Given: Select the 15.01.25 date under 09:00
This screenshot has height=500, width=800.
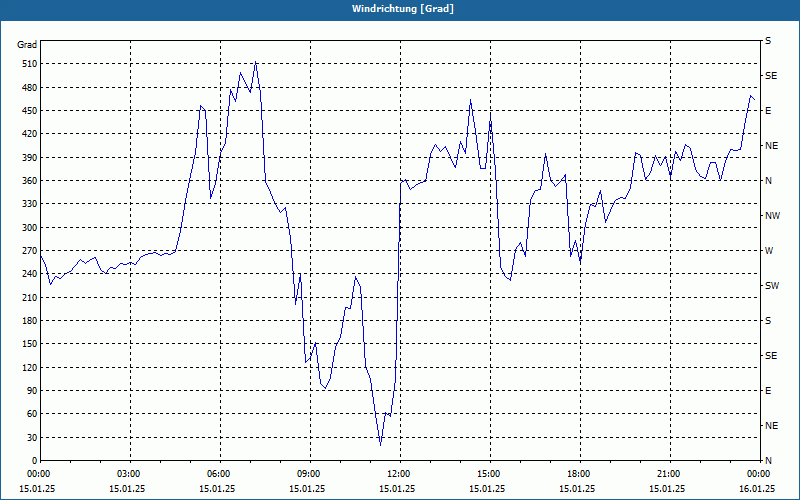Looking at the screenshot, I should (x=307, y=488).
